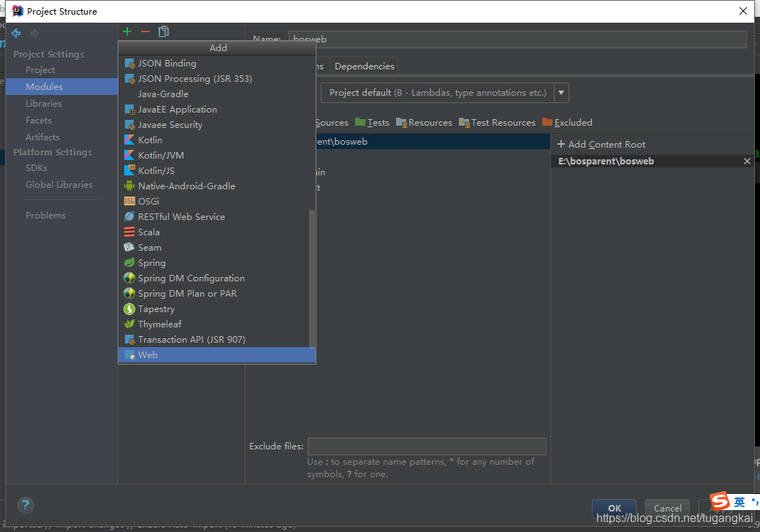
Task: Add Scala from the list
Action: 213,232
